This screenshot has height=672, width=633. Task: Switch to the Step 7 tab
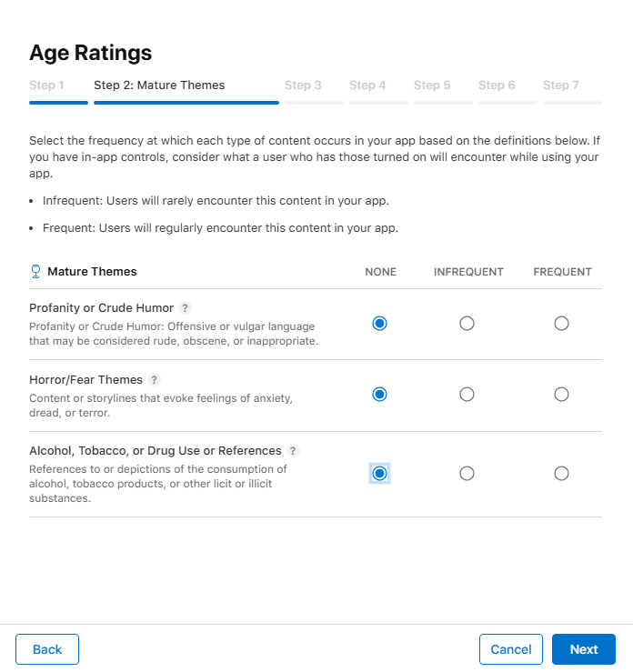coord(561,85)
